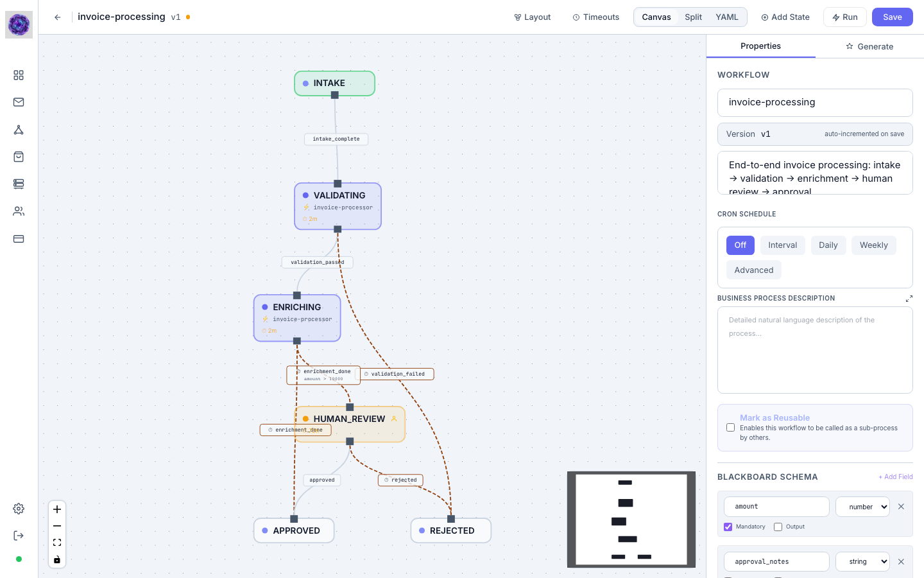Select the approved transition label

pyautogui.click(x=322, y=480)
